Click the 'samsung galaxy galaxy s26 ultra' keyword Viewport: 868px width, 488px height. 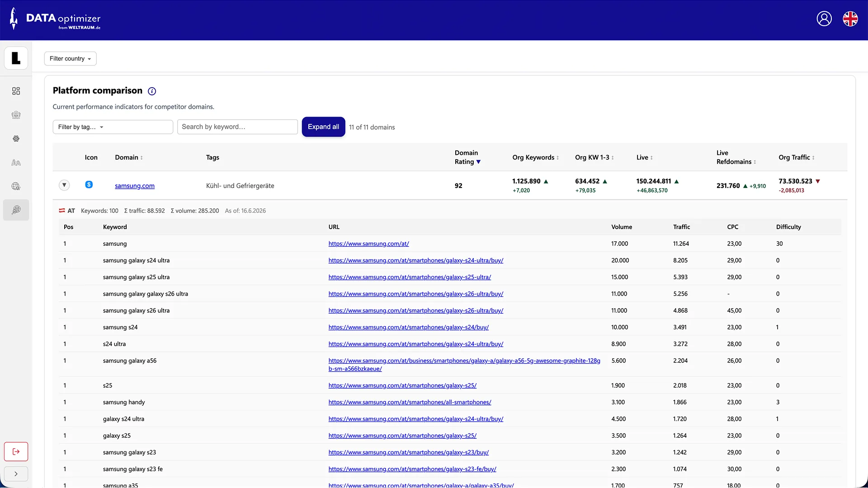[x=145, y=294]
